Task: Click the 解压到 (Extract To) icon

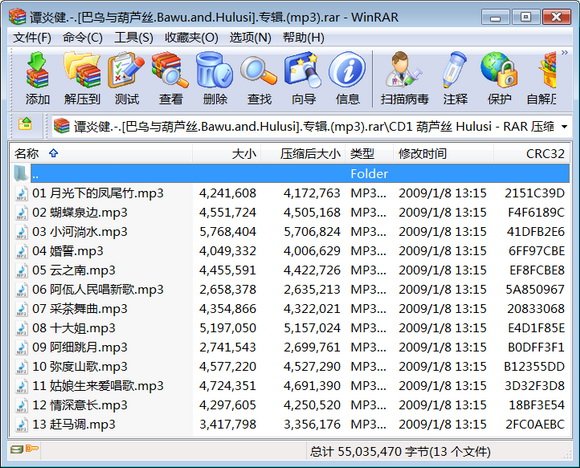Action: pos(82,79)
